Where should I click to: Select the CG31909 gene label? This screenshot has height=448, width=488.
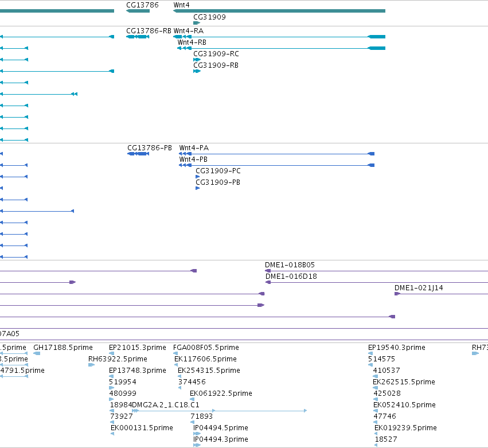pyautogui.click(x=209, y=17)
